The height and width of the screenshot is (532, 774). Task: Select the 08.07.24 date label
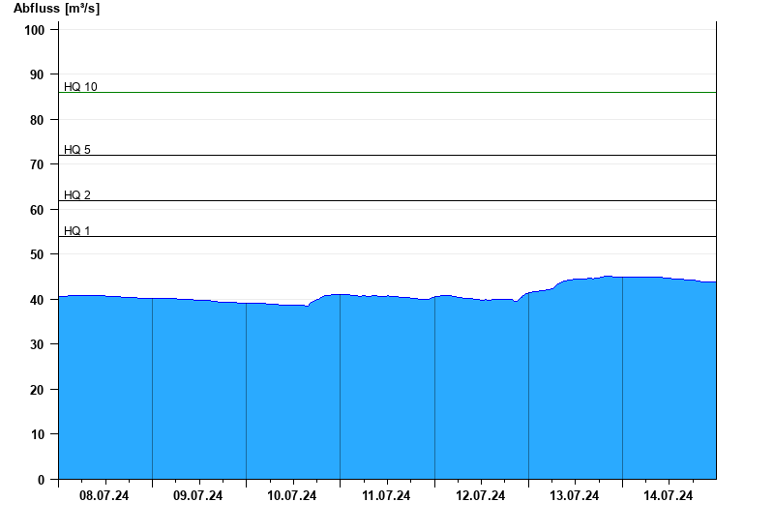tap(104, 496)
